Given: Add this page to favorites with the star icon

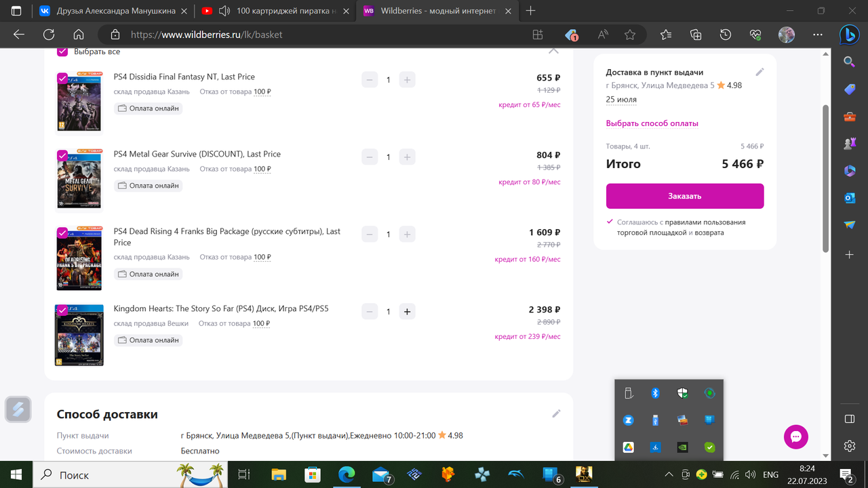Looking at the screenshot, I should pyautogui.click(x=630, y=35).
